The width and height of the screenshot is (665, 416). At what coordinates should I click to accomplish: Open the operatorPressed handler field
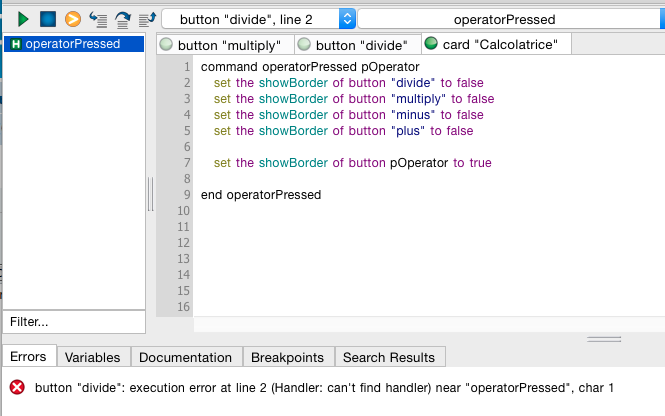[x=509, y=19]
